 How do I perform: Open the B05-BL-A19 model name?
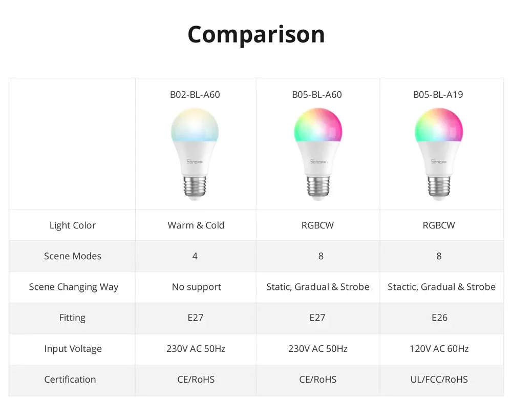438,95
